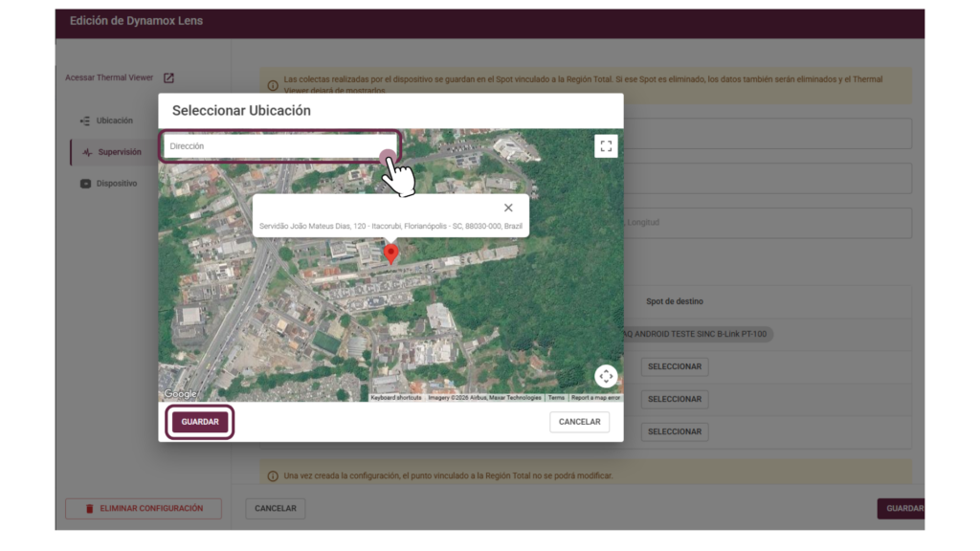Click the page-level CANCELAR button at bottom
The height and width of the screenshot is (551, 980).
point(275,509)
